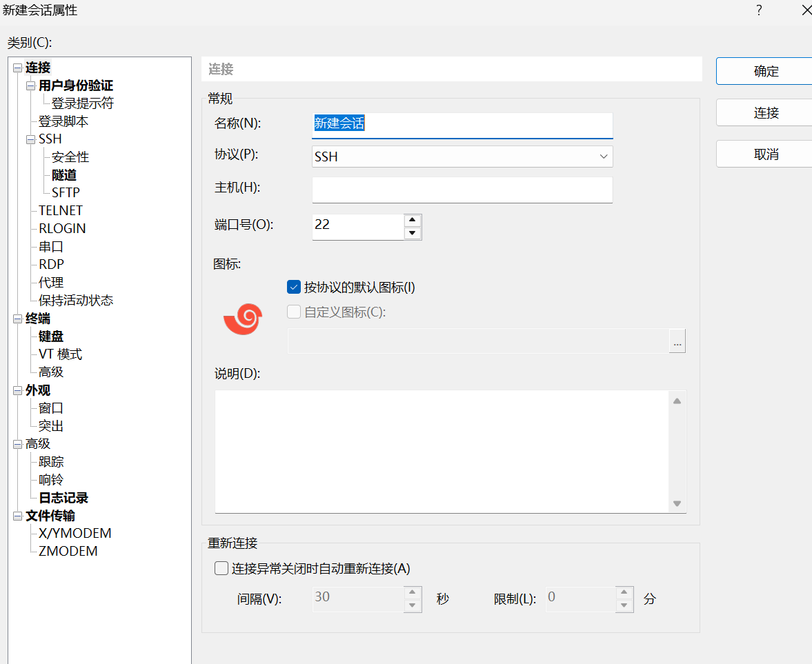Collapse the 终端 tree node

[18, 319]
